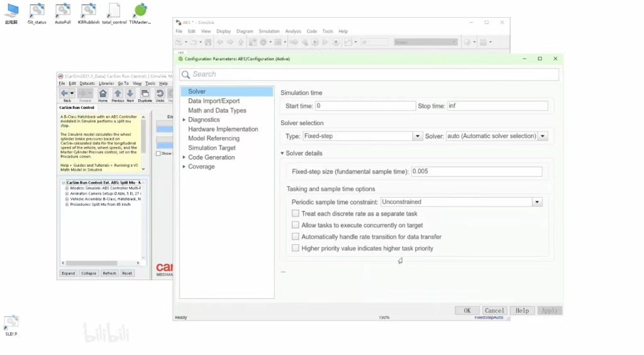Open the Git_status desktop shortcut
This screenshot has width=644, height=355.
[37, 11]
